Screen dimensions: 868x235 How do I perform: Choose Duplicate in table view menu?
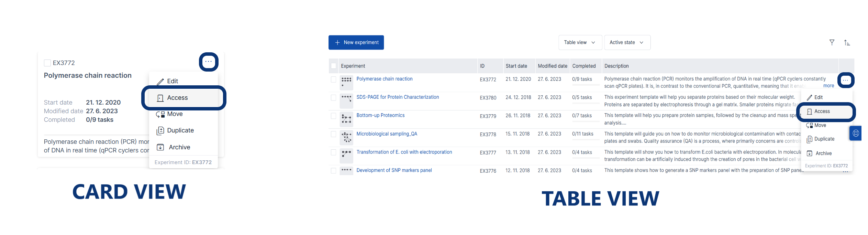point(824,139)
